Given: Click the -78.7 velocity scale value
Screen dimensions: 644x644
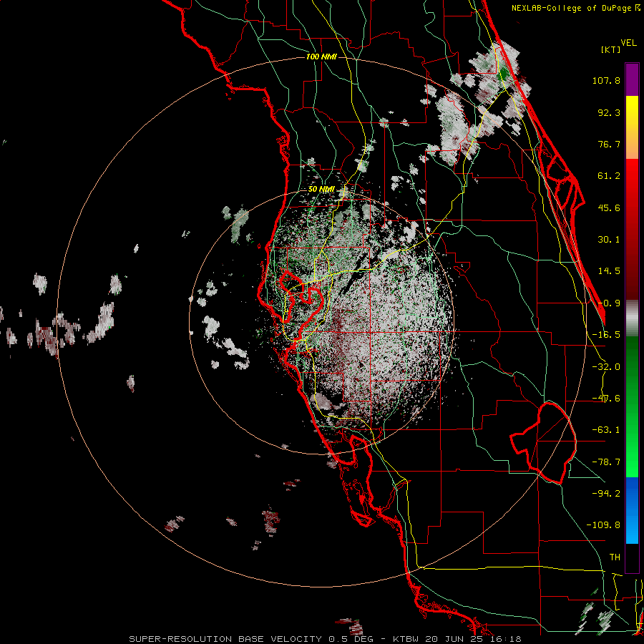Looking at the screenshot, I should 606,462.
